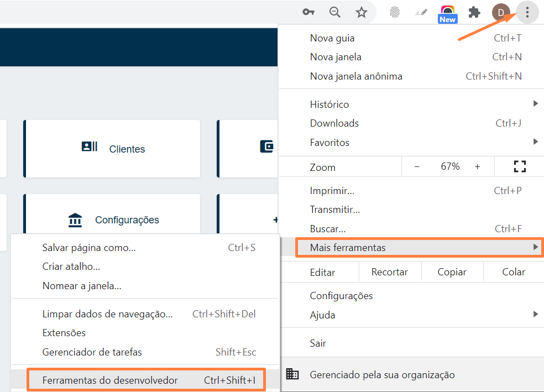Screen dimensions: 544x392
Task: Open Configurações in the Chrome menu
Action: [411, 296]
